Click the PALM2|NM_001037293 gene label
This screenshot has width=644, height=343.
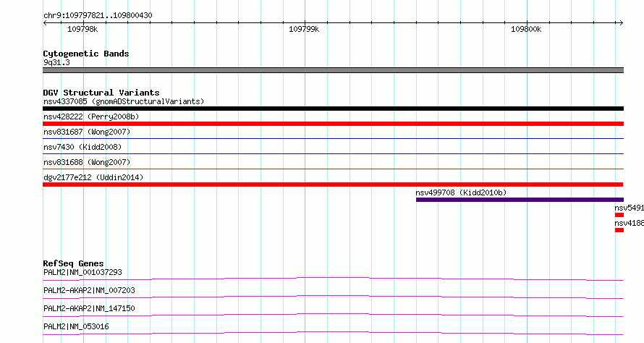82,272
